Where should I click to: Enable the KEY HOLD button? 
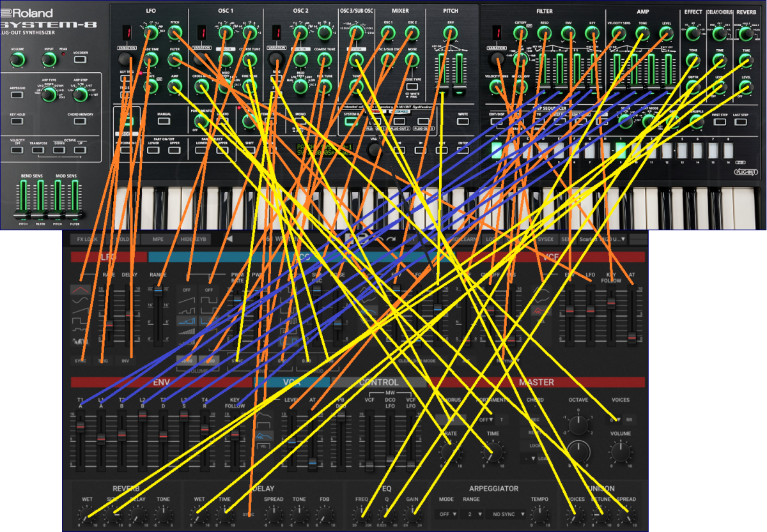[17, 120]
